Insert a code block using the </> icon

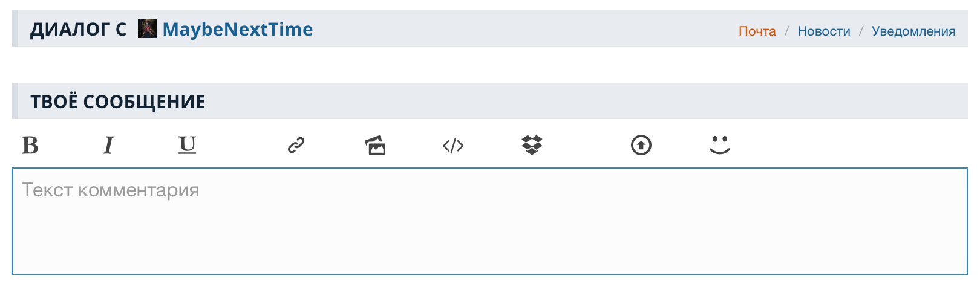click(x=453, y=146)
